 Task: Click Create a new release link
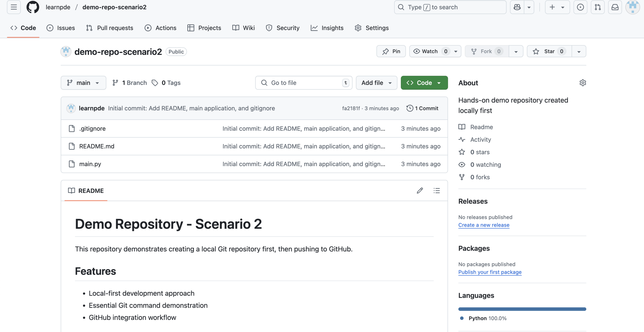coord(484,225)
